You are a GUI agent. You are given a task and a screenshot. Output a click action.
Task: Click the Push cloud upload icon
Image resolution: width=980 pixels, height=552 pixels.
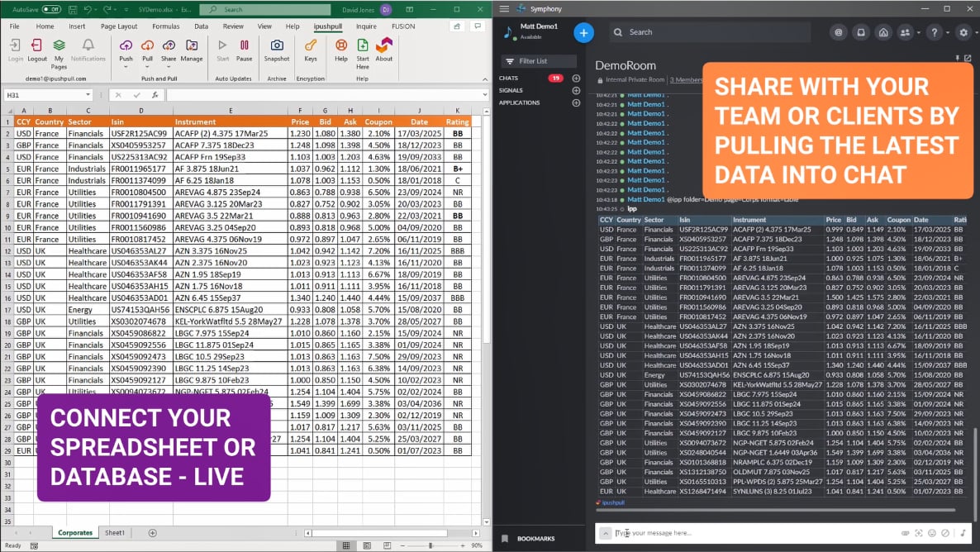tap(126, 45)
